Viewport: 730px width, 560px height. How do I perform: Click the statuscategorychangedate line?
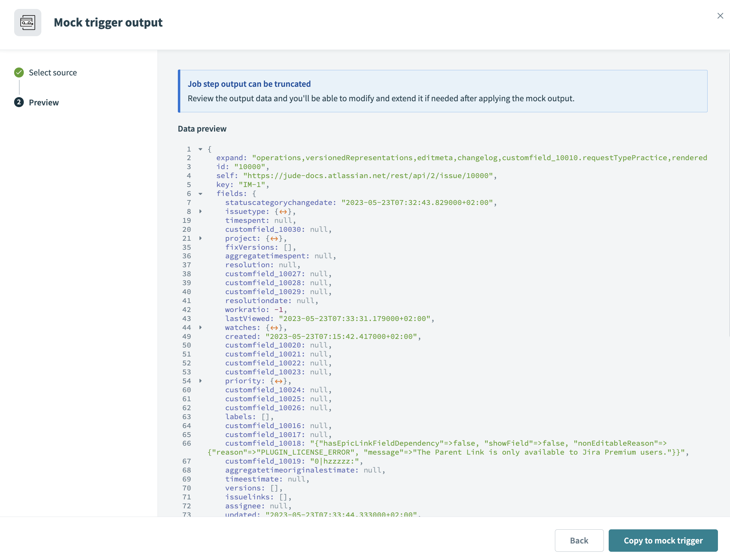coord(361,203)
